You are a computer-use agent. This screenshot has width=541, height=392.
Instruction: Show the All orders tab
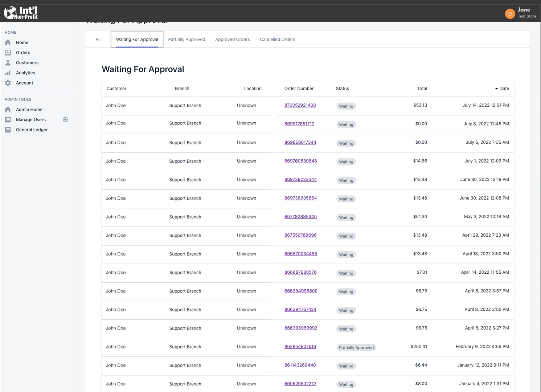pos(98,40)
